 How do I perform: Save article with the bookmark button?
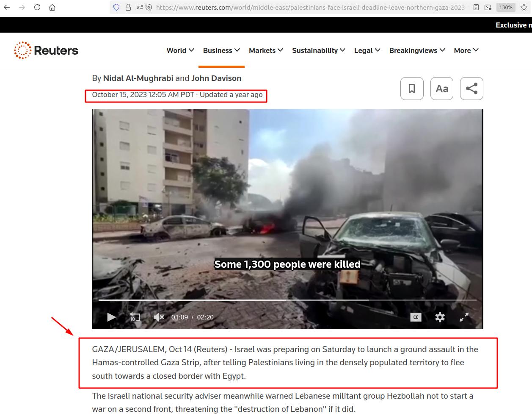[412, 89]
